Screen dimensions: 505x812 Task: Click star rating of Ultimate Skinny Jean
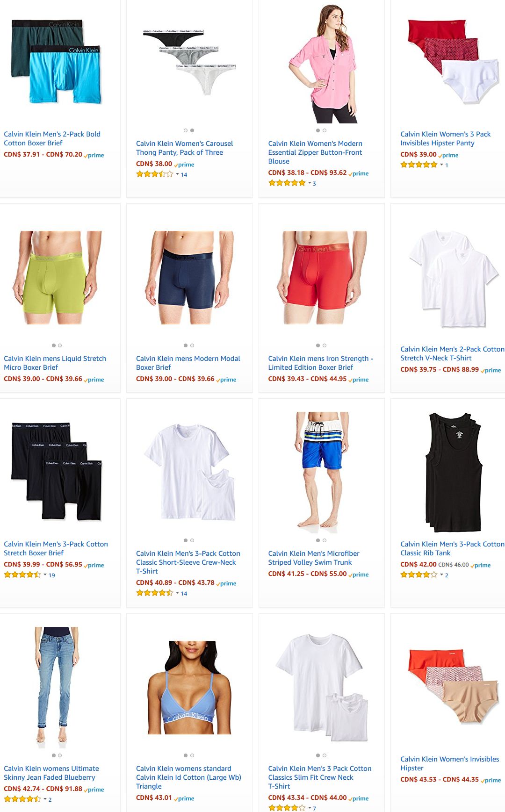click(x=22, y=799)
